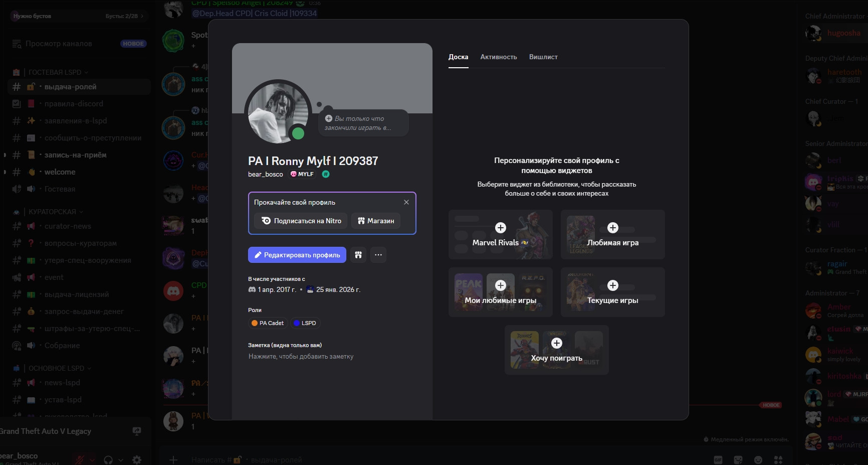
Task: Open the утеря-спец-вооружения channel
Action: click(x=79, y=260)
